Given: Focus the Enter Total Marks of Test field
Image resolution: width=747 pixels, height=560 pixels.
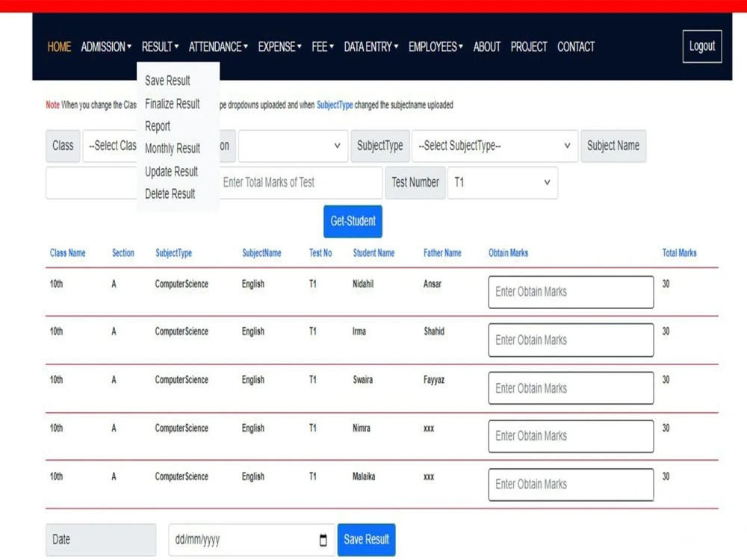Looking at the screenshot, I should pyautogui.click(x=300, y=182).
